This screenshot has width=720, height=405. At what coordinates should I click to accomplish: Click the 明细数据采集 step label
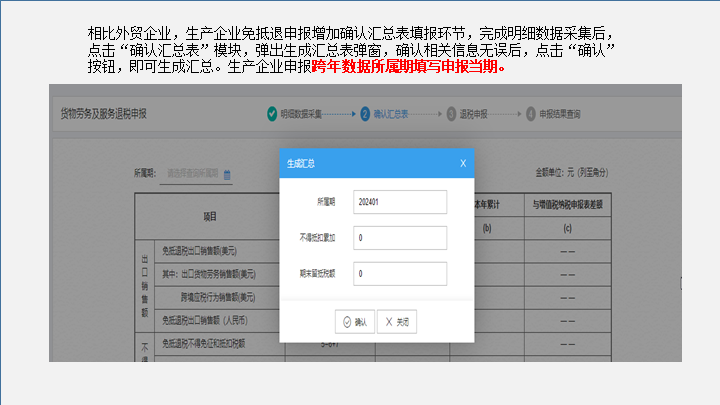pos(301,114)
